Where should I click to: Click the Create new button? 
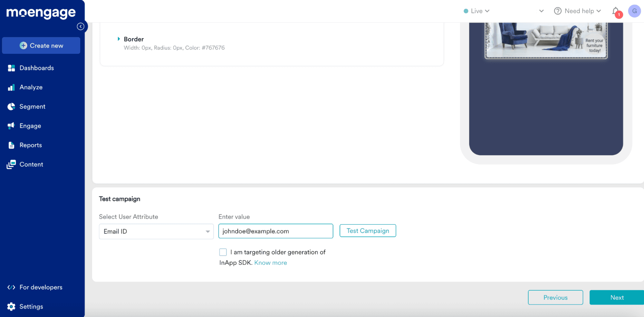(x=41, y=45)
